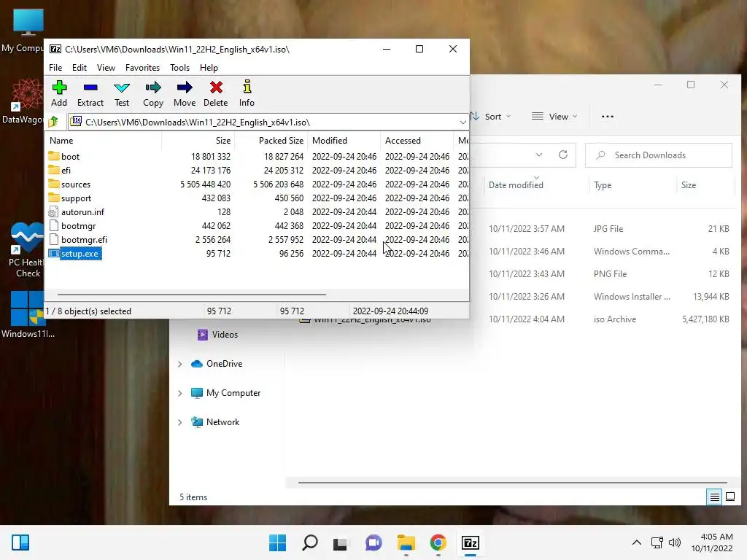747x560 pixels.
Task: Select the boot folder
Action: 70,156
